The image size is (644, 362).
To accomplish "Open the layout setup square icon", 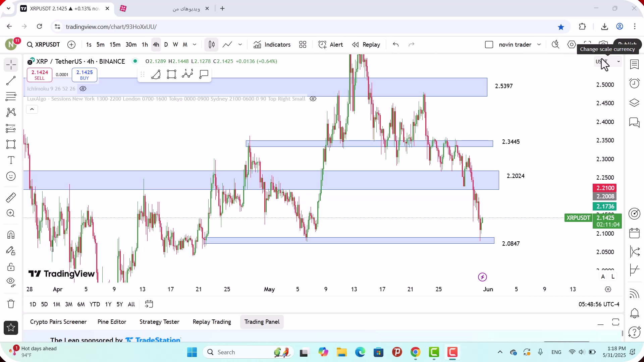I will point(489,45).
